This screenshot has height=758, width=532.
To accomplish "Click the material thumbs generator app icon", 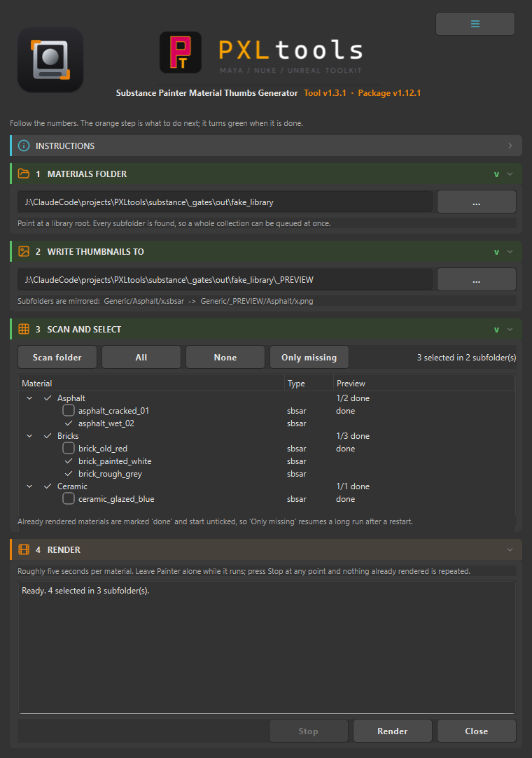I will 50,59.
